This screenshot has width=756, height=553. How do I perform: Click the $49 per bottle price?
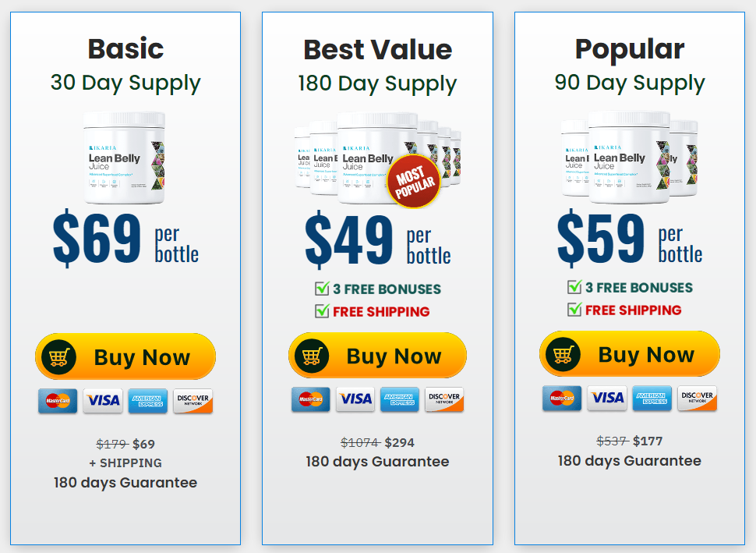coord(377,239)
